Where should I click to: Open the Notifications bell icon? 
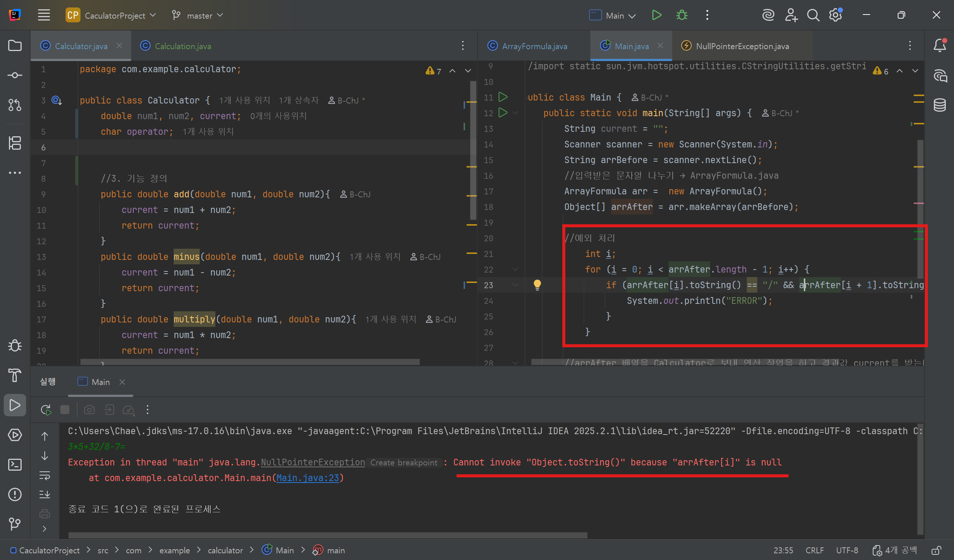click(x=939, y=46)
